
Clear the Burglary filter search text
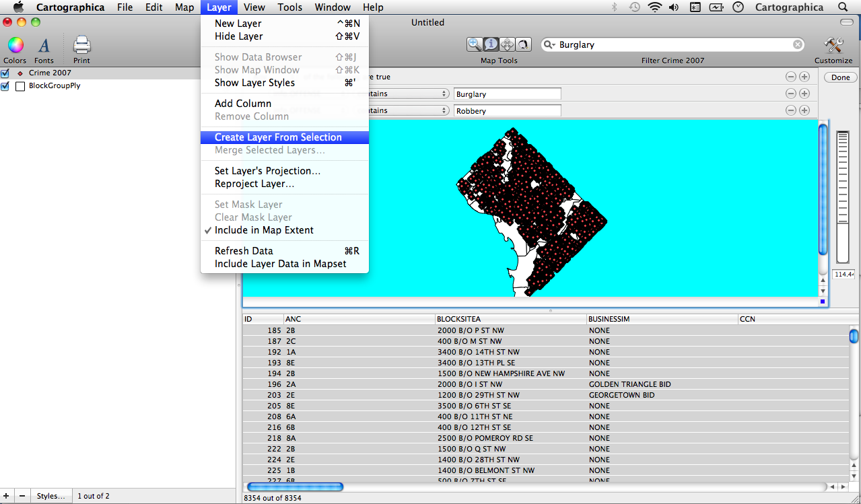[798, 44]
